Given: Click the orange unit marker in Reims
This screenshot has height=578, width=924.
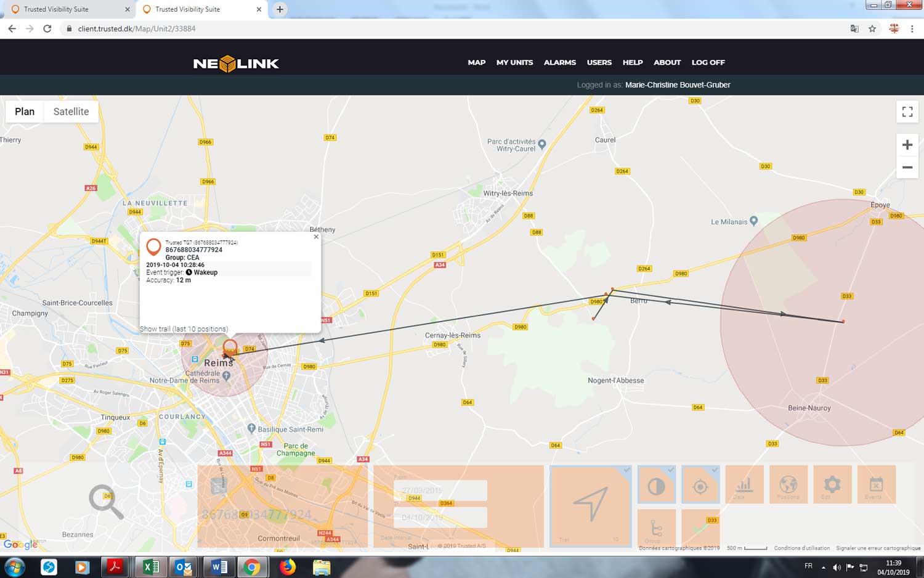Looking at the screenshot, I should (x=230, y=348).
